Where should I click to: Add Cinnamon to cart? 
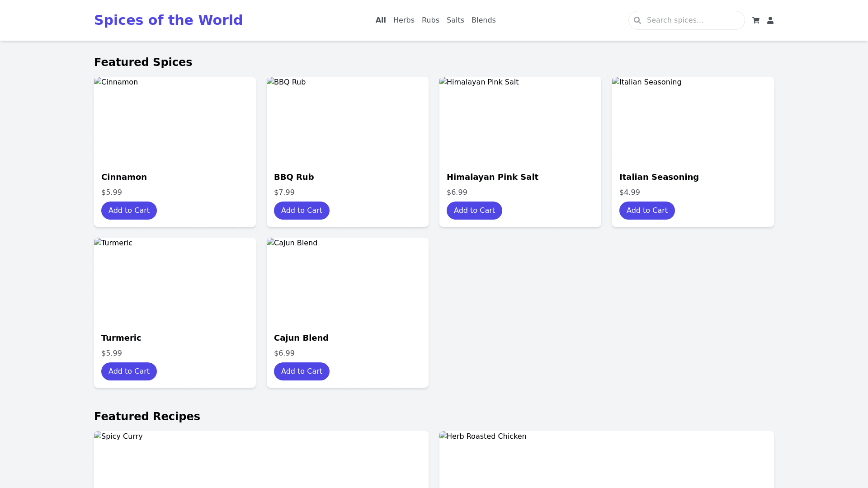(x=129, y=211)
